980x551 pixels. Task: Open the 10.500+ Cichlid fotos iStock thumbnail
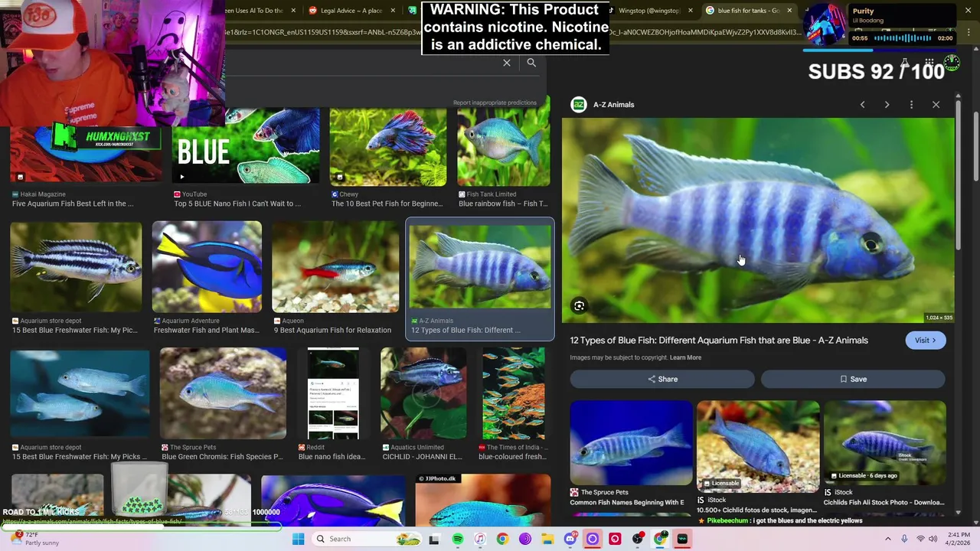pos(758,445)
